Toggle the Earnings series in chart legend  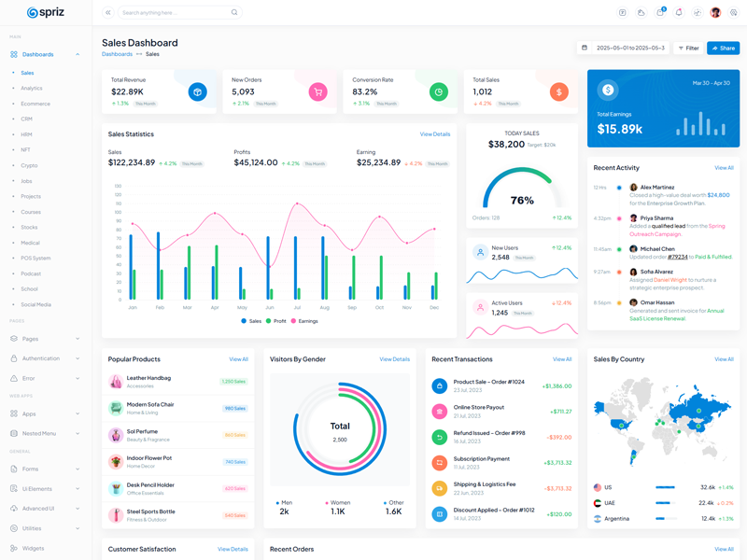click(x=307, y=321)
